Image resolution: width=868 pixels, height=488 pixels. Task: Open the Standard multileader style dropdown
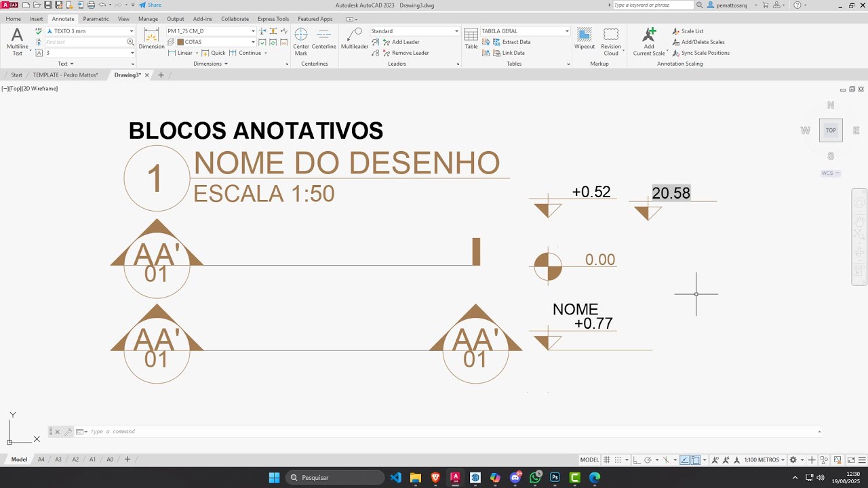[x=415, y=31]
